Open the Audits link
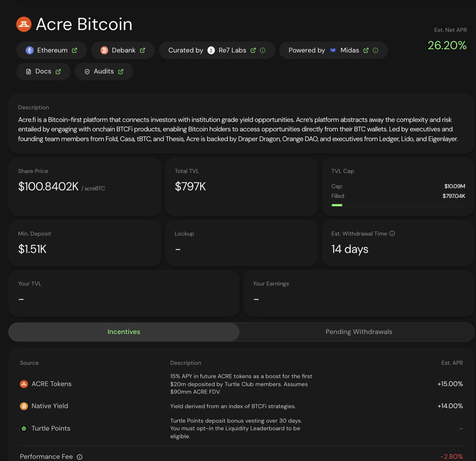 pyautogui.click(x=104, y=71)
